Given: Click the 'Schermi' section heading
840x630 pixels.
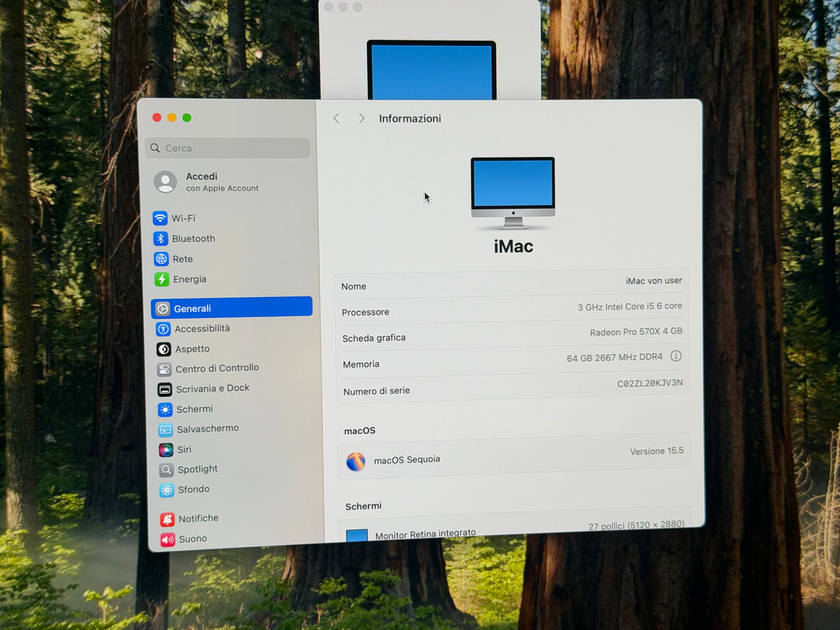Looking at the screenshot, I should [363, 506].
